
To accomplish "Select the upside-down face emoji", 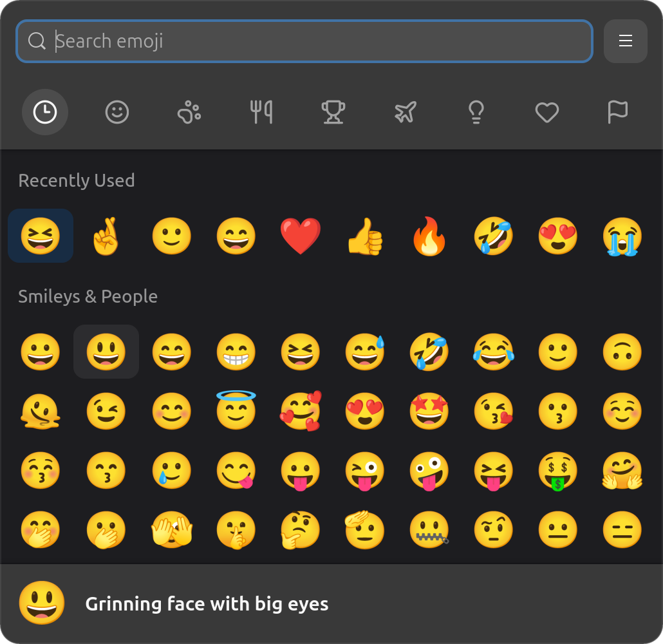I will tap(622, 352).
